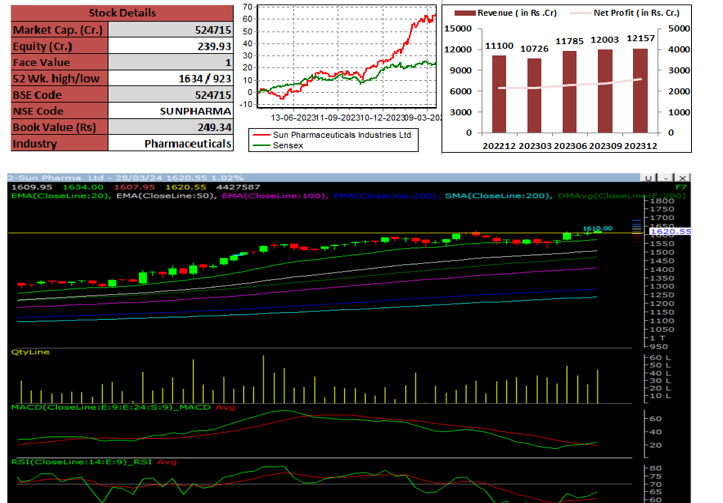Click the 202303 revenue bar
Viewport: 723px width, 503px height.
pos(534,95)
